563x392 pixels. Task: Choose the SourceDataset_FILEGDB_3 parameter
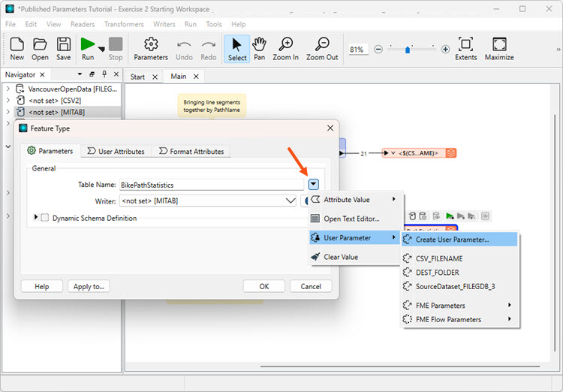[459, 286]
